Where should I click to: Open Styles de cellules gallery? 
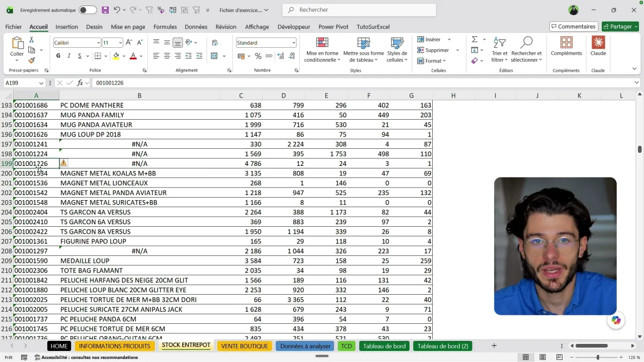pyautogui.click(x=397, y=49)
